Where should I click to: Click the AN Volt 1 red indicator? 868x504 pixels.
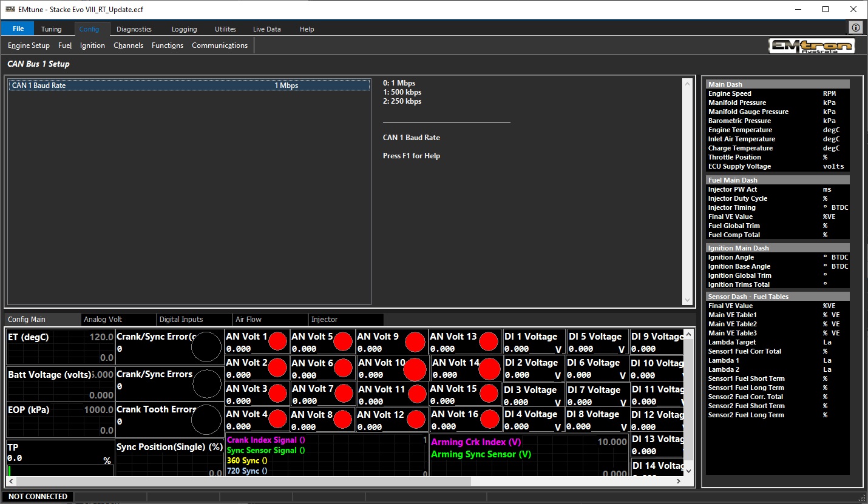click(x=278, y=341)
